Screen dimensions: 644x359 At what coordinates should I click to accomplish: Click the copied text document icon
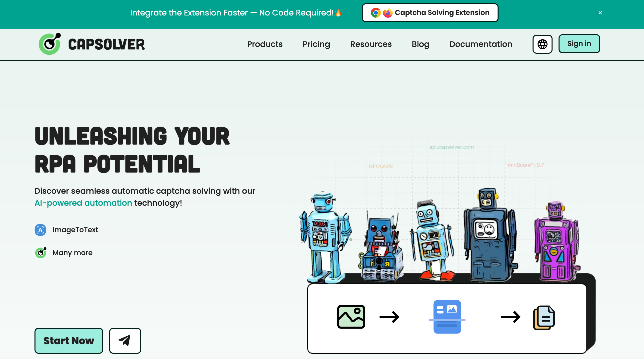(x=544, y=317)
